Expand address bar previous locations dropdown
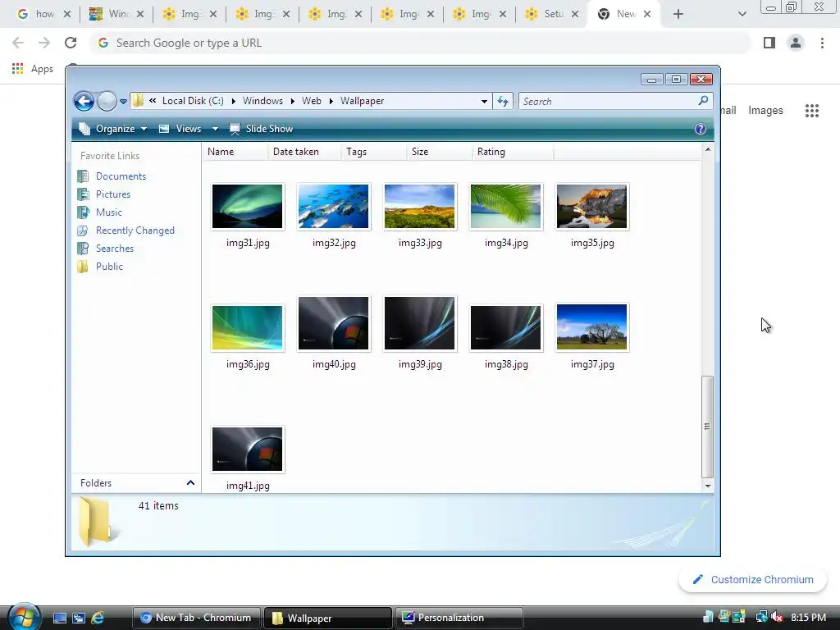This screenshot has width=840, height=630. [484, 101]
